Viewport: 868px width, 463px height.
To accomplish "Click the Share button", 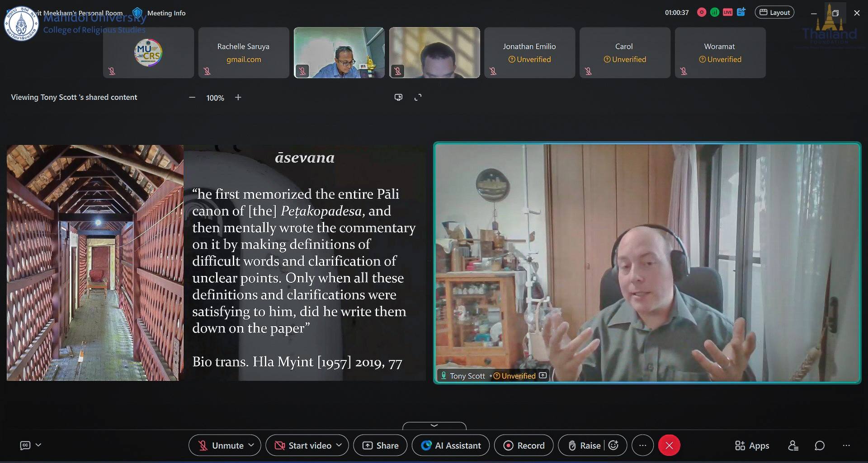I will tap(380, 445).
